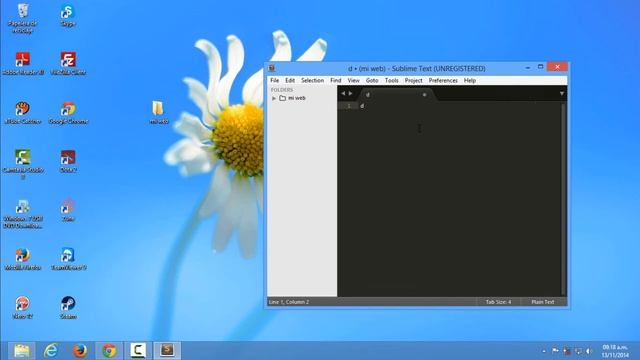Open the tab list dropdown arrow in Sublime
This screenshot has width=640, height=360.
pyautogui.click(x=562, y=94)
